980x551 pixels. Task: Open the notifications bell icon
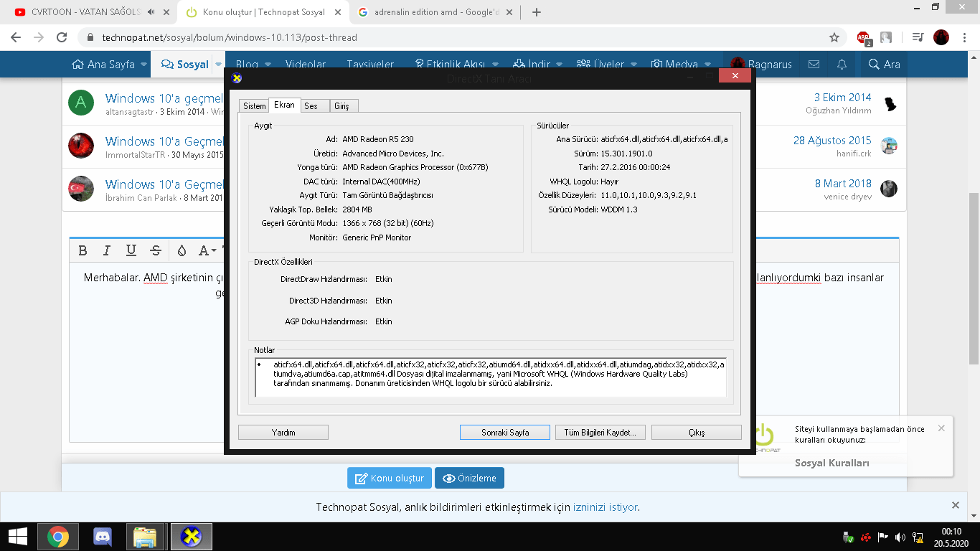[842, 65]
